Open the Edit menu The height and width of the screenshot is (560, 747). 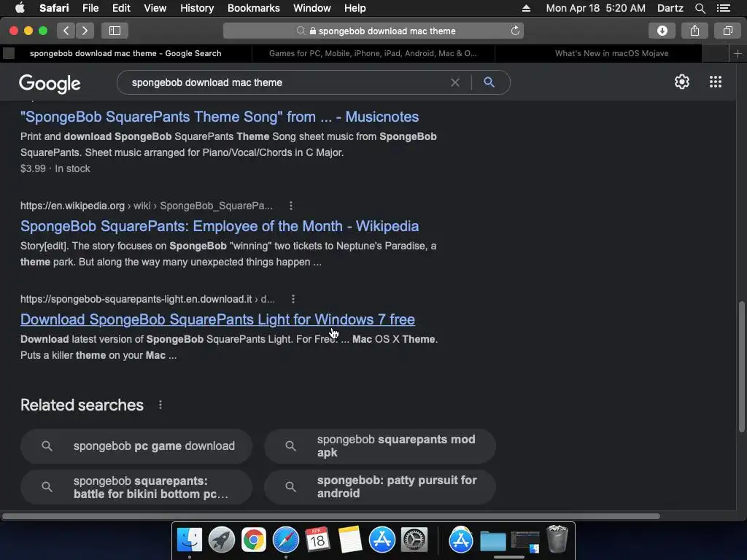[x=121, y=8]
